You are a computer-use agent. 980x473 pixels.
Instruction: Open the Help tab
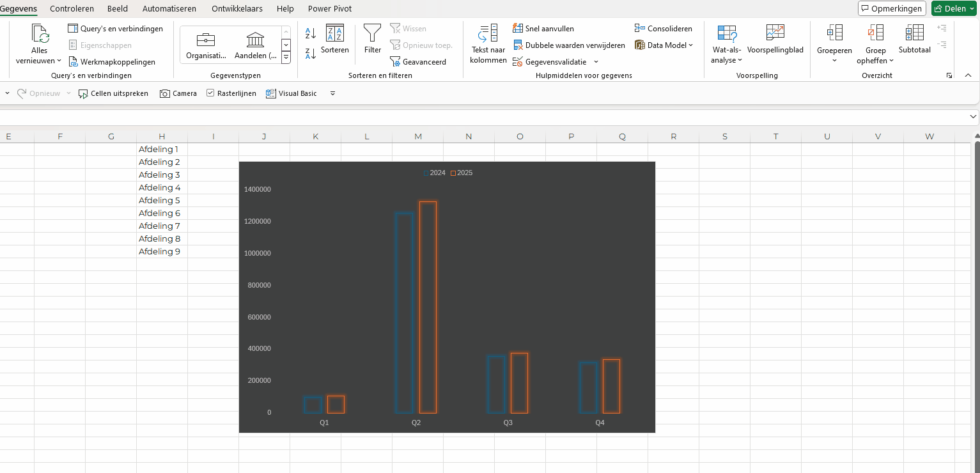coord(286,9)
